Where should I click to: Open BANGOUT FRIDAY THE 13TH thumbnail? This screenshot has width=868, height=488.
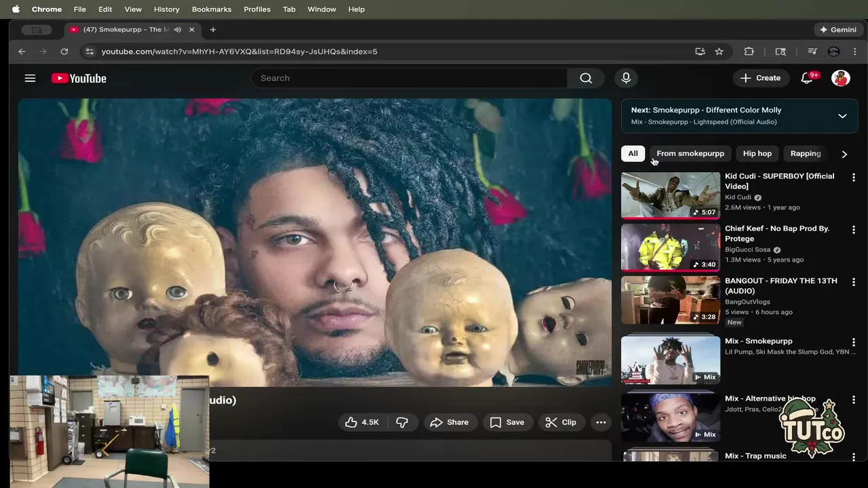tap(671, 300)
